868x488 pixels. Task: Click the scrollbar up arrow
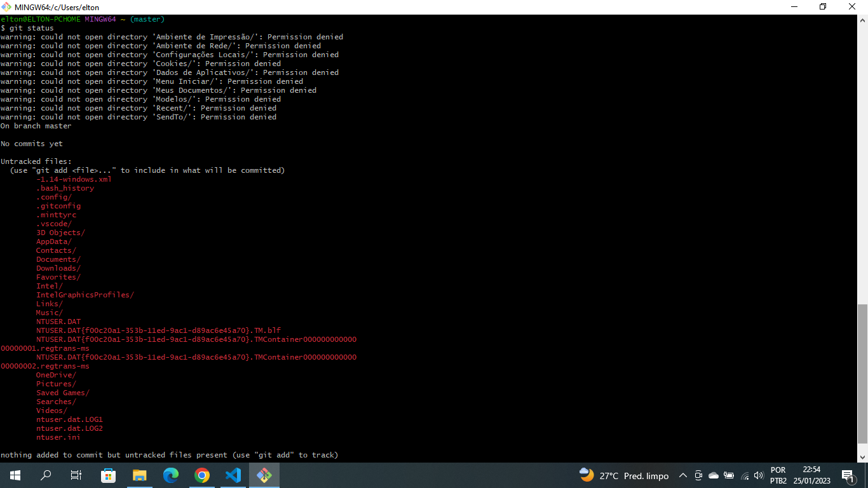pyautogui.click(x=862, y=20)
